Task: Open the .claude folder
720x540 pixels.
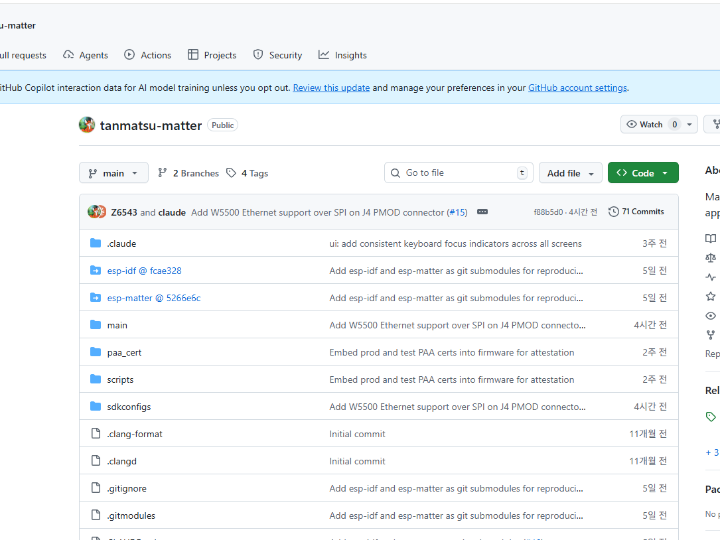Action: [x=121, y=243]
